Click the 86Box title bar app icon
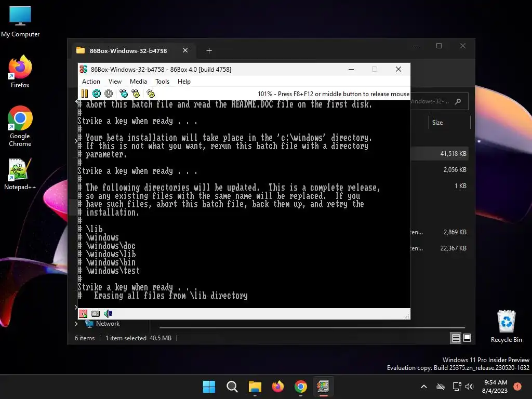Image resolution: width=532 pixels, height=399 pixels. 84,69
